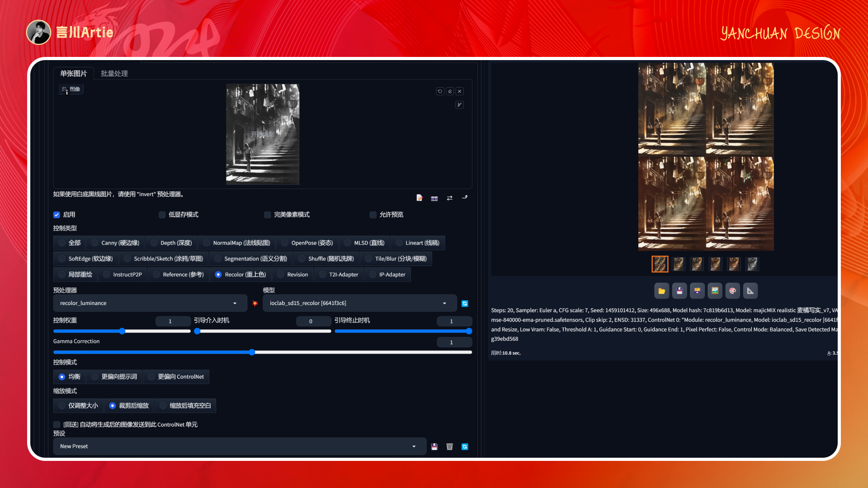Image resolution: width=868 pixels, height=488 pixels.
Task: Select the 更偏向 ControlNet radio button
Action: 151,376
